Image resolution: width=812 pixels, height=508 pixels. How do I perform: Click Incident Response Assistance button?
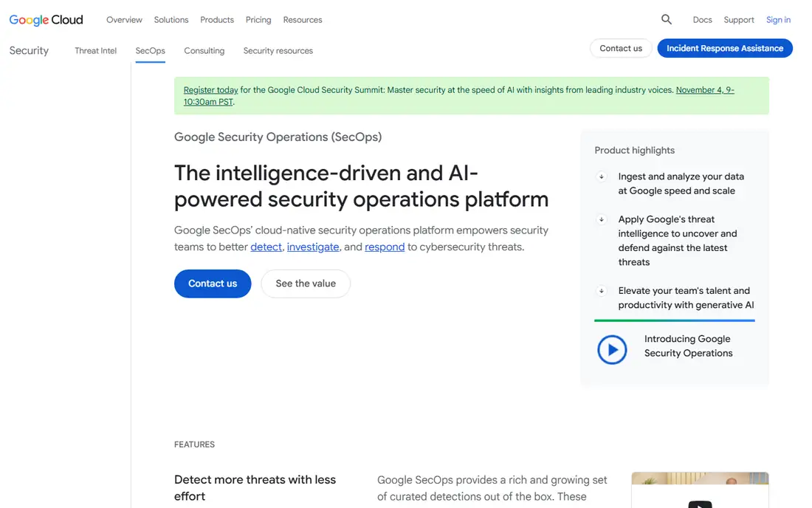(x=724, y=48)
